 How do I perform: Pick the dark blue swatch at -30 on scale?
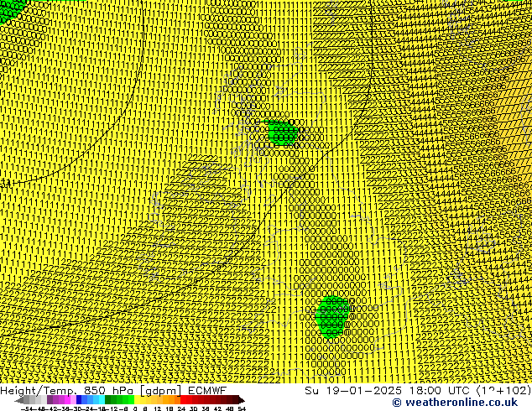[79, 400]
